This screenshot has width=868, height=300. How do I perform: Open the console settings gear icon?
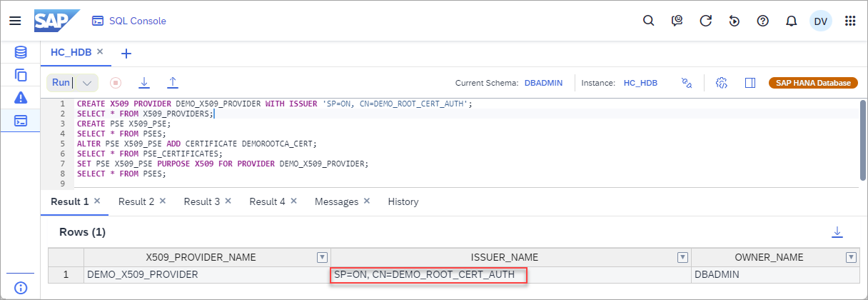click(x=721, y=83)
